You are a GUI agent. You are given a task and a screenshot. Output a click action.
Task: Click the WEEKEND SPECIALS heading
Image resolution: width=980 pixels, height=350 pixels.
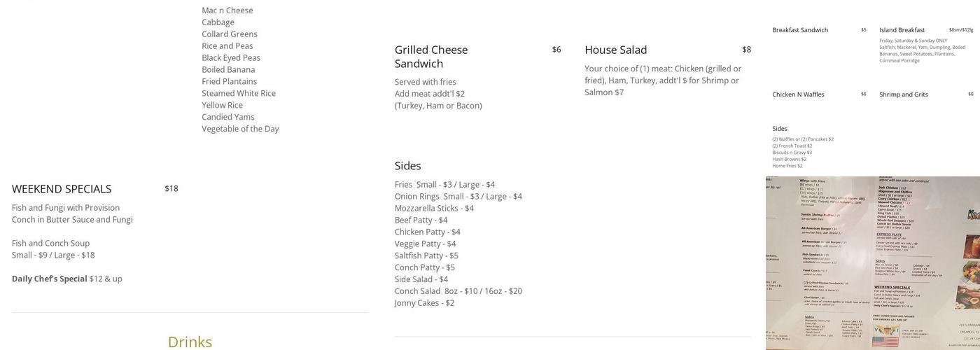pos(62,189)
